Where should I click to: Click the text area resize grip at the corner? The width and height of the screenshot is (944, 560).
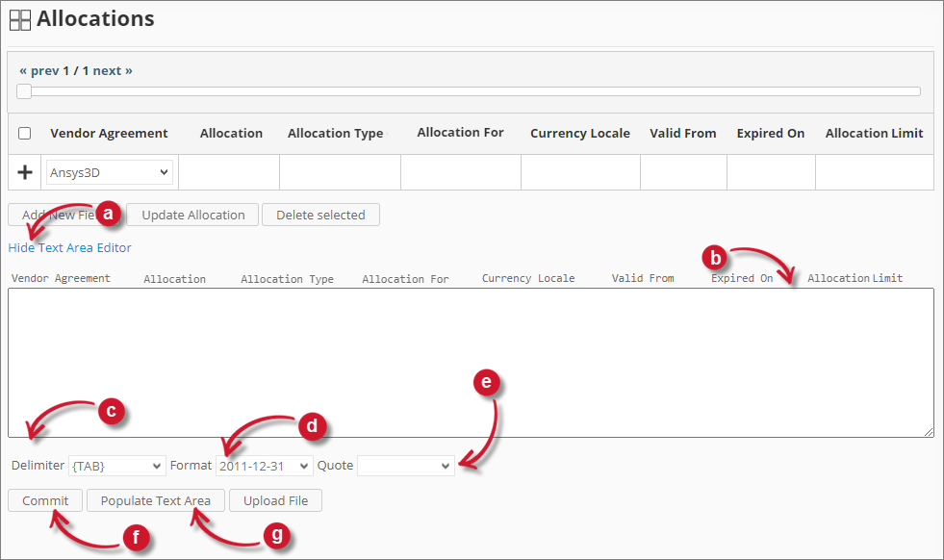coord(929,432)
